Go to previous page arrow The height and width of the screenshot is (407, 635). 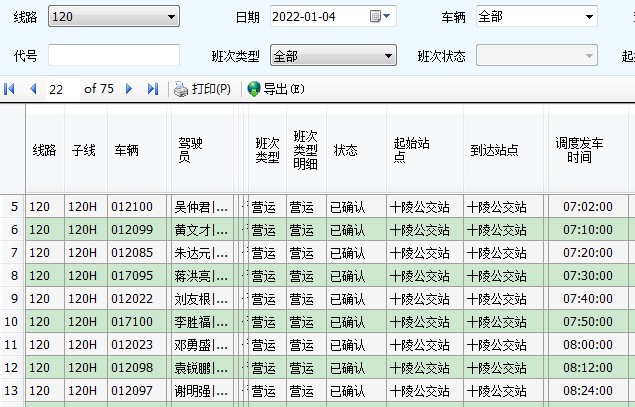(x=33, y=89)
